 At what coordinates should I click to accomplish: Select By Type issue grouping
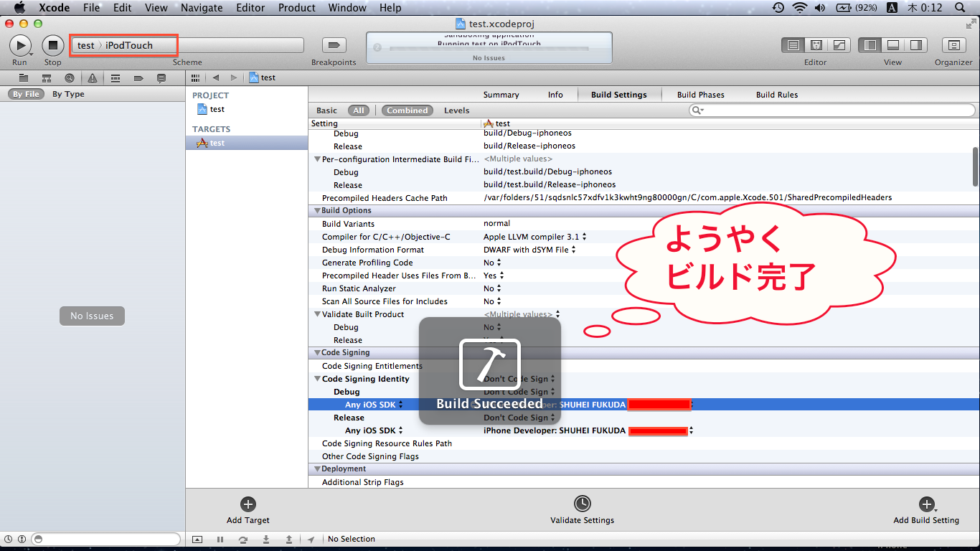[68, 94]
